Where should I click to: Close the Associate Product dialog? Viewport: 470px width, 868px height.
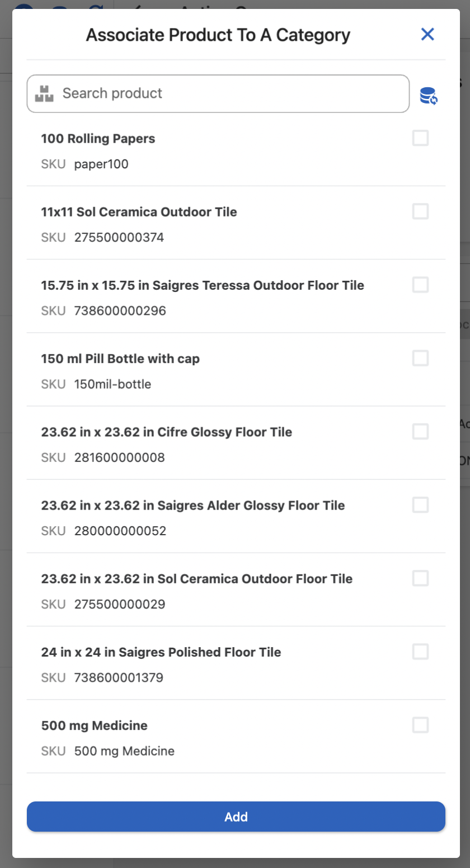(427, 35)
